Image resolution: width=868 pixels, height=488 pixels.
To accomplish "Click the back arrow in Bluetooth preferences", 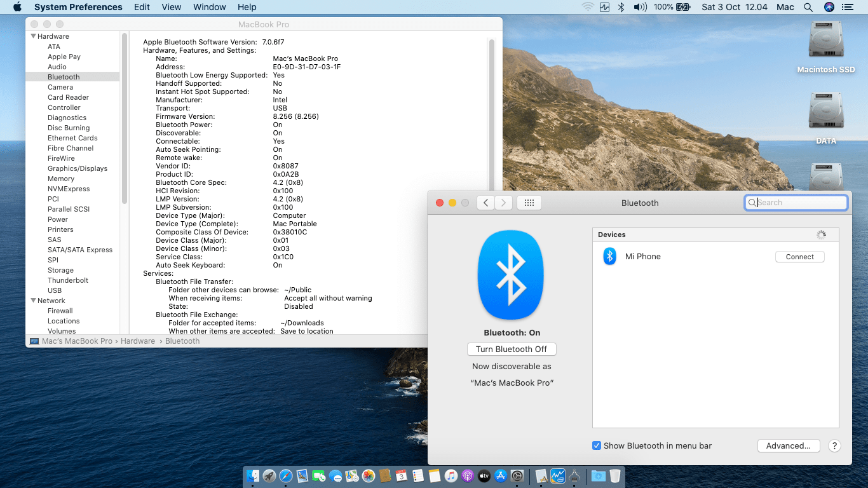I will tap(485, 203).
